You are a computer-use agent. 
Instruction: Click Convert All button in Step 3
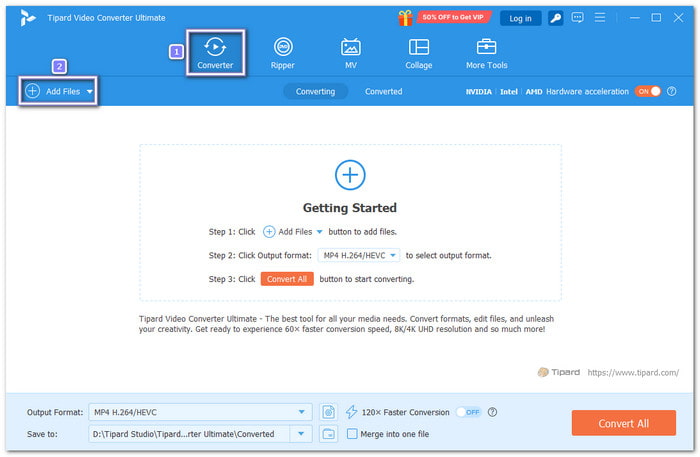(x=287, y=279)
